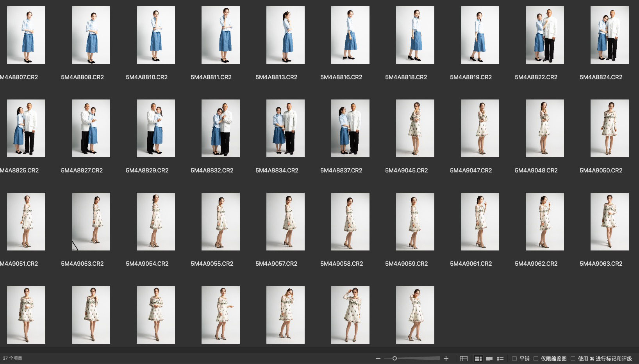Toggle the 仅限缩览图 checkbox
Screen dimensions: 639x364
(x=536, y=359)
